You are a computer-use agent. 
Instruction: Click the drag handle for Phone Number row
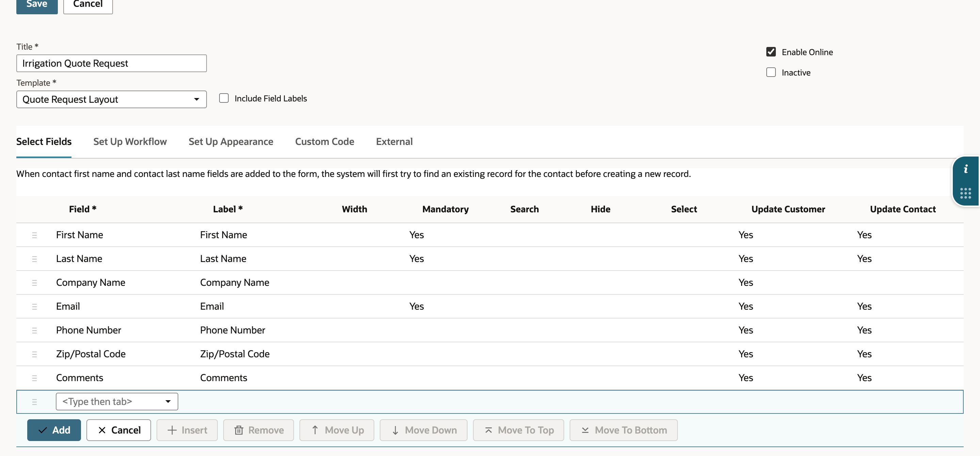coord(34,330)
